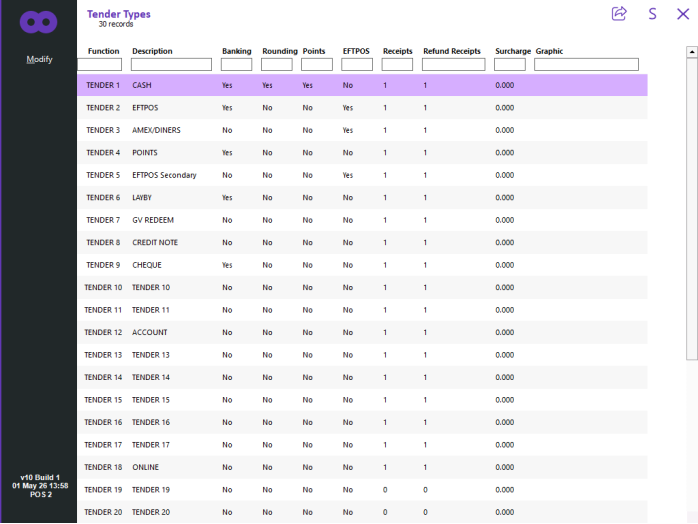The height and width of the screenshot is (524, 698).
Task: Click Banking Yes in CHEQUE row
Action: tap(227, 265)
